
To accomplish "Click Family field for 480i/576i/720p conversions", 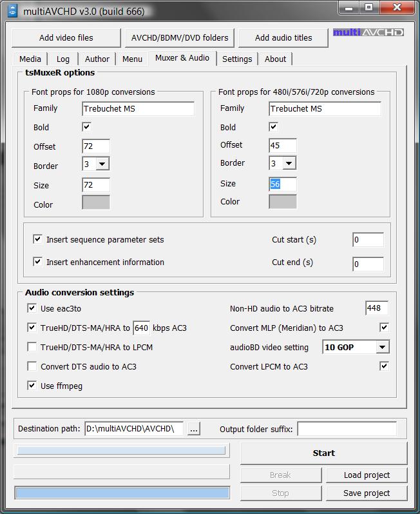I will (x=325, y=109).
